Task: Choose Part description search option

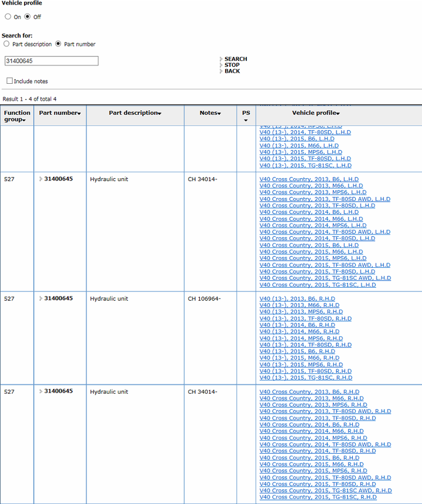Action: coord(6,44)
